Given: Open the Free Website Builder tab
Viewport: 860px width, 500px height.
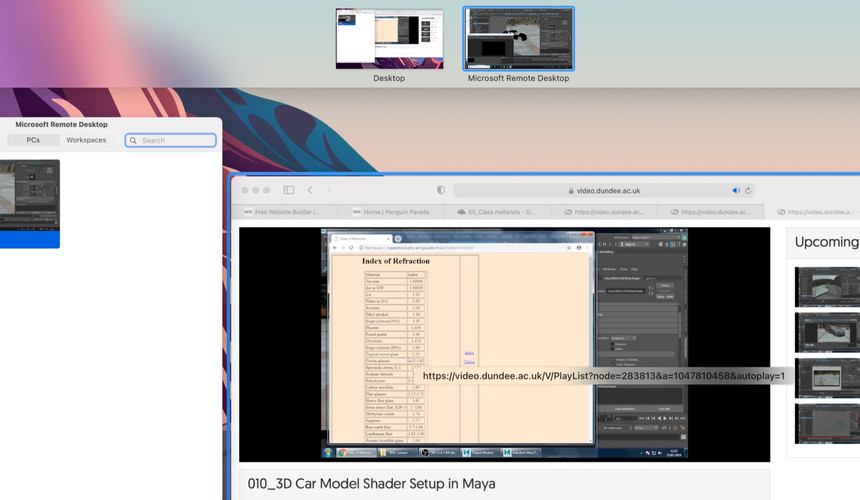Looking at the screenshot, I should [x=284, y=212].
